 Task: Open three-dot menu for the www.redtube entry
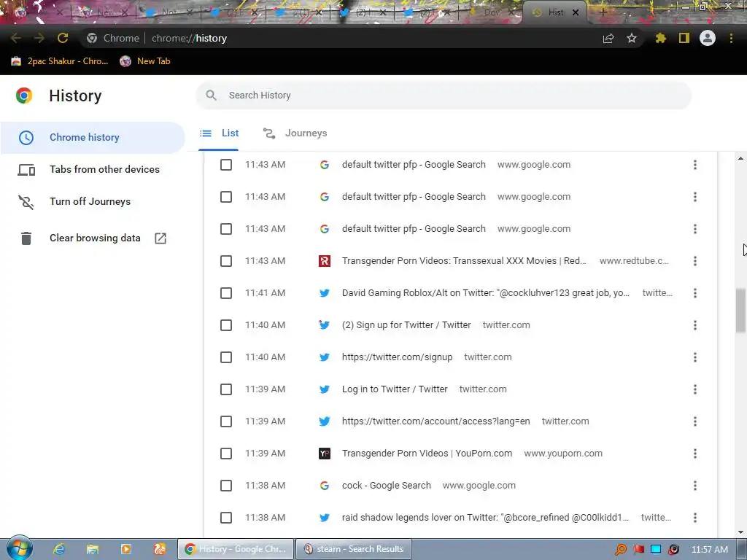coord(695,261)
